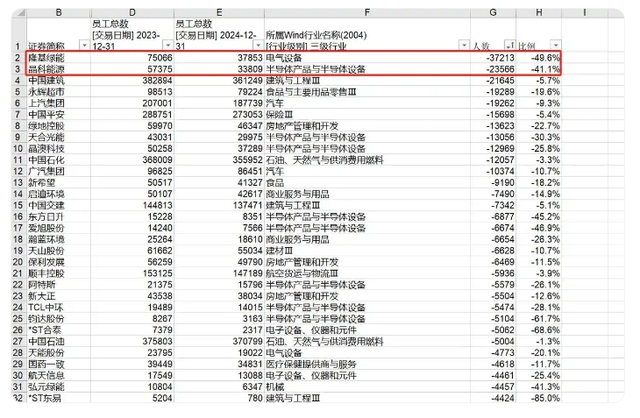
Task: Open filter dropdown for 2023-12-31 员工总数 column
Action: [x=168, y=45]
